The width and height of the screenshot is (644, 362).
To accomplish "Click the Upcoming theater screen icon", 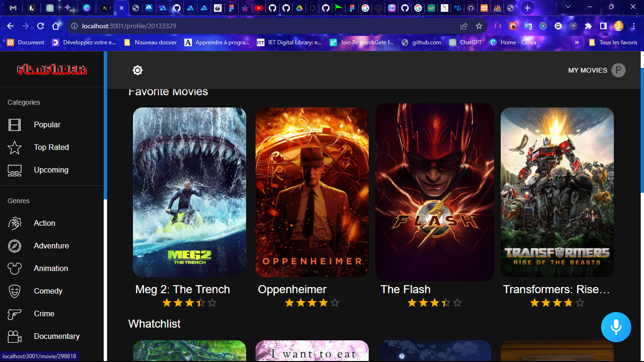I will (x=15, y=170).
